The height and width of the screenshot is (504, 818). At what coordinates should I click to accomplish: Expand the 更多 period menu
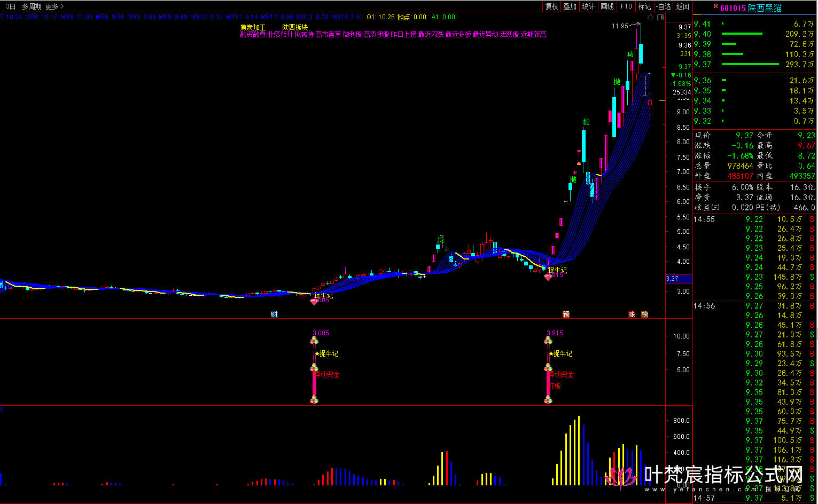[54, 6]
